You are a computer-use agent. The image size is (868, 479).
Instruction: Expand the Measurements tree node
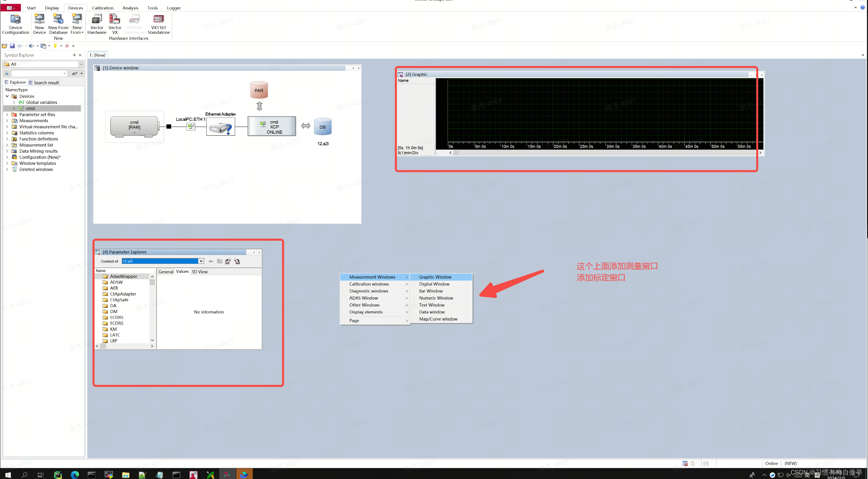(7, 121)
